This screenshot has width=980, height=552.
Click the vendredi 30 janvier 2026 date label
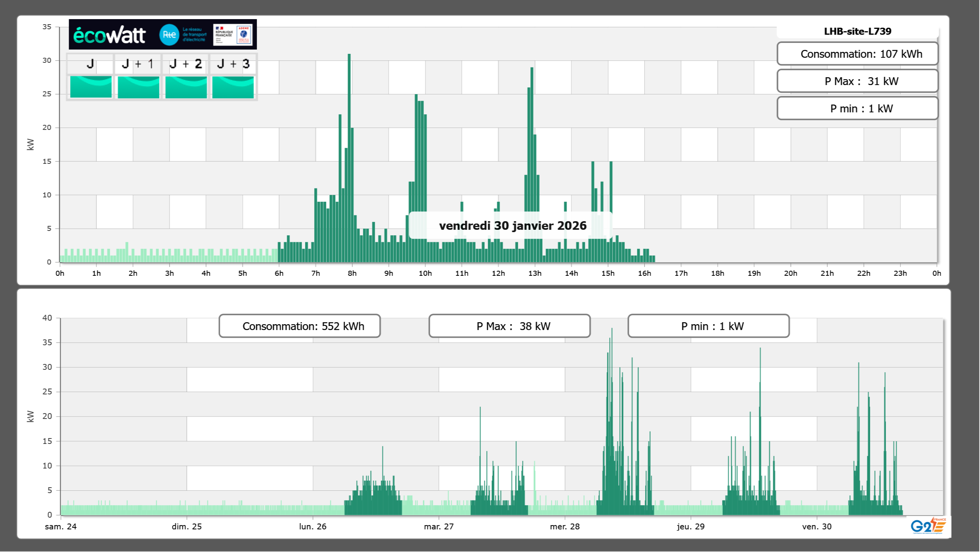512,225
